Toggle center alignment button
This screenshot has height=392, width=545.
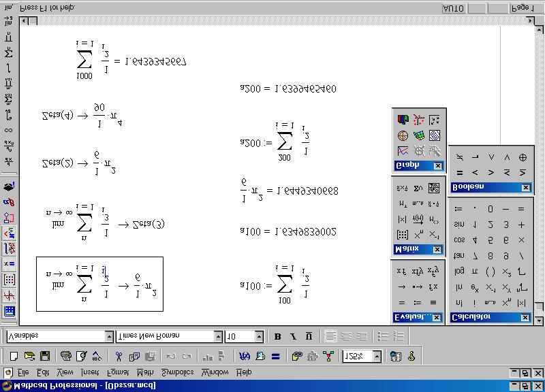(x=346, y=336)
